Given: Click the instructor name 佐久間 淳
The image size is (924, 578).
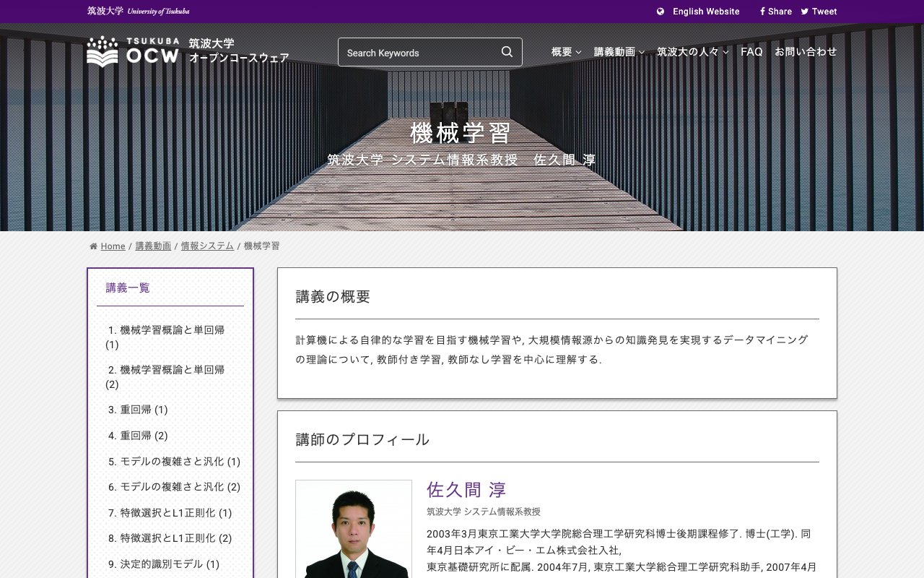Looking at the screenshot, I should click(x=466, y=490).
